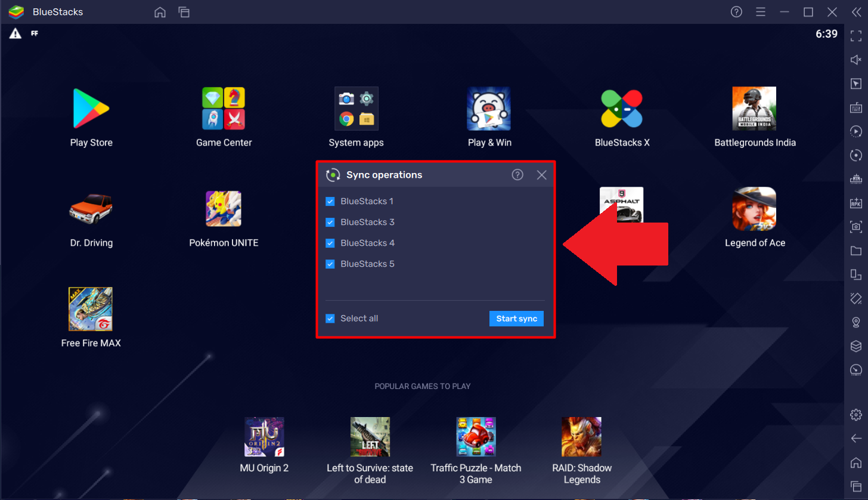Open Left to Survive popular game
Image resolution: width=868 pixels, height=500 pixels.
pos(370,437)
